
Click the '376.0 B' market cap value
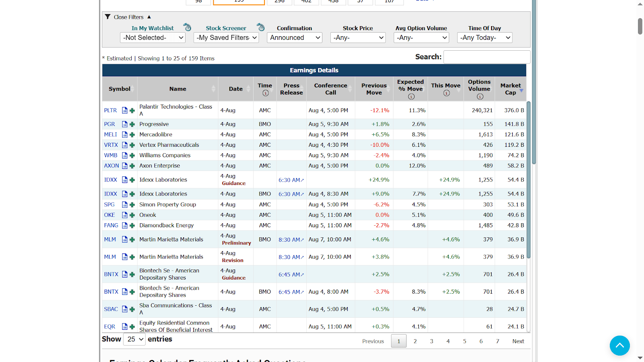[514, 110]
